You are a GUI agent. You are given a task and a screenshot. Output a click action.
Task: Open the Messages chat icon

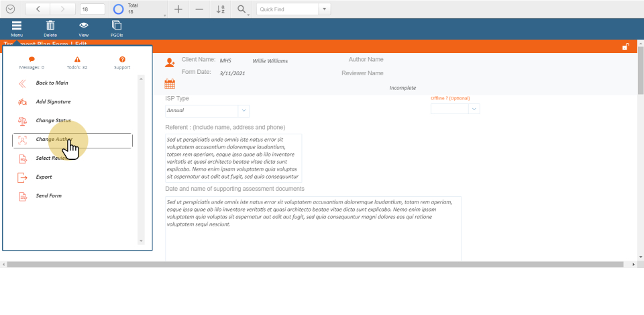click(x=32, y=60)
